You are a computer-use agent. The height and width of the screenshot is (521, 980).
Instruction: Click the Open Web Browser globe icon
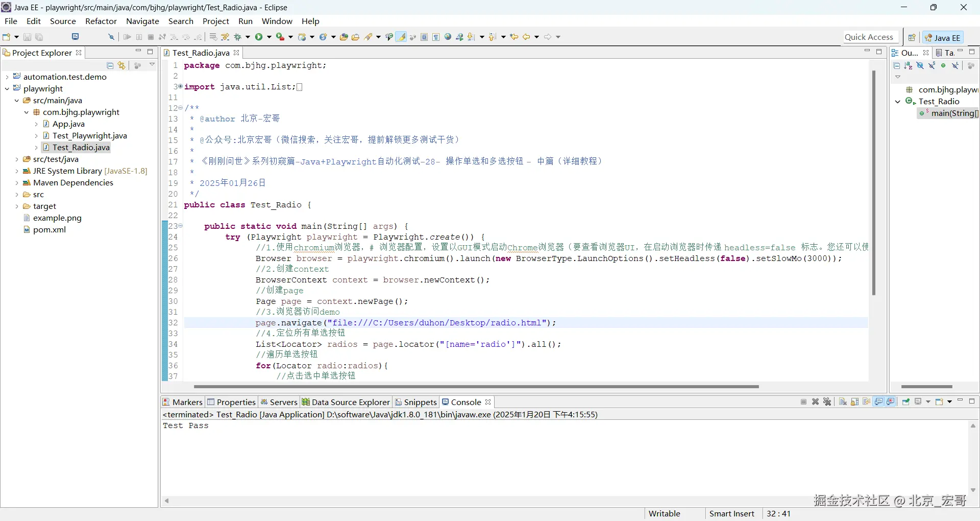(x=448, y=37)
